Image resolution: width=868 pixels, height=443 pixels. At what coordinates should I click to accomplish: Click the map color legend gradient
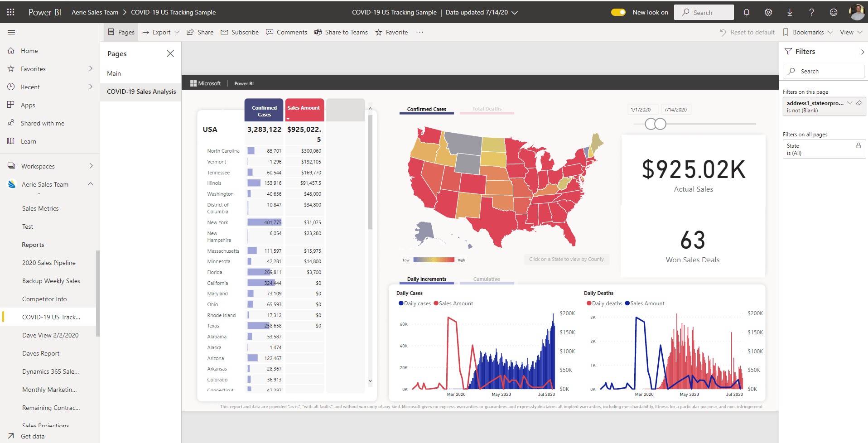point(434,260)
